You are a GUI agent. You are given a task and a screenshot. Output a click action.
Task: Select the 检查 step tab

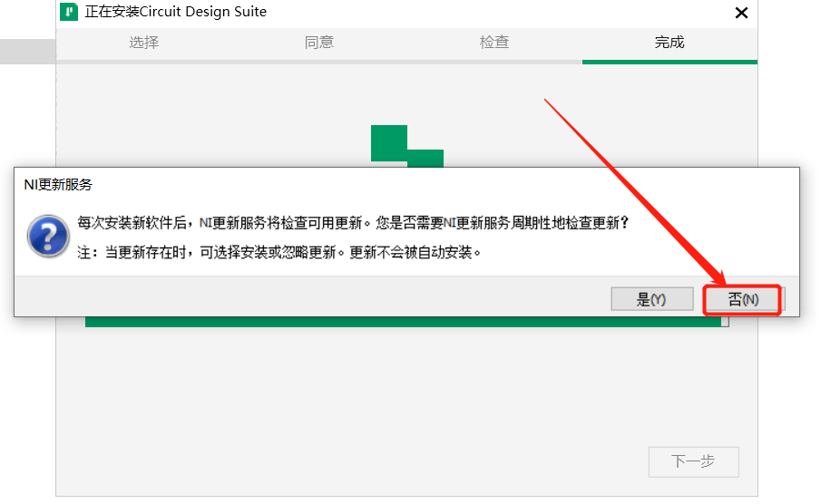(494, 43)
